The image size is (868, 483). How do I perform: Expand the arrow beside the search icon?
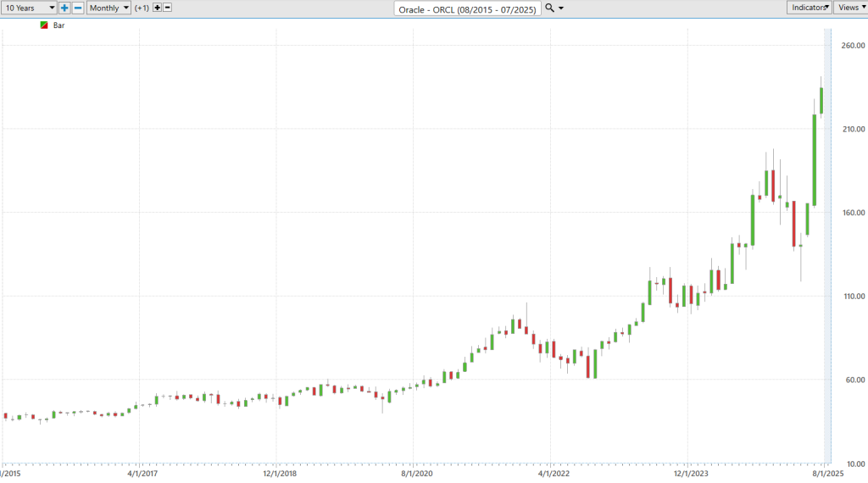tap(561, 8)
